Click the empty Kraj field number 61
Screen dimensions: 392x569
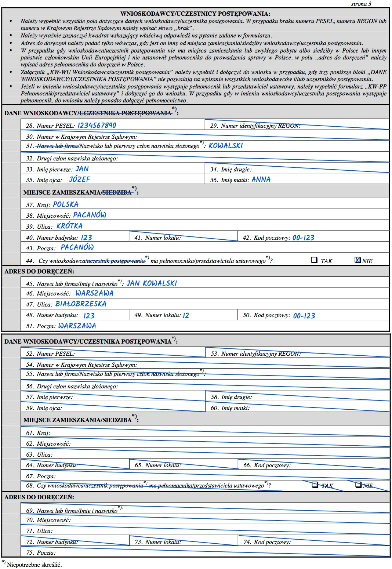(220, 433)
